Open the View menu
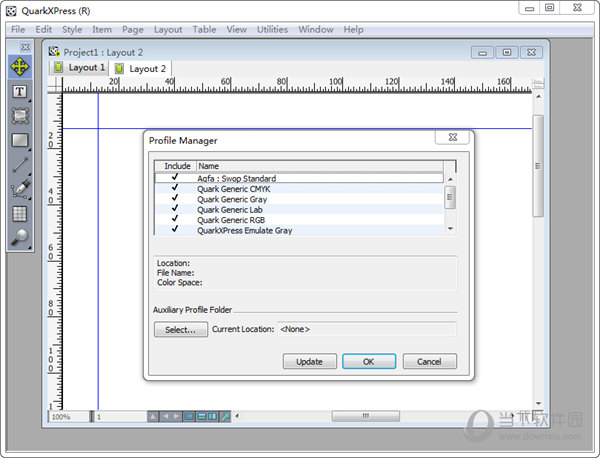Image resolution: width=600 pixels, height=458 pixels. pyautogui.click(x=236, y=29)
